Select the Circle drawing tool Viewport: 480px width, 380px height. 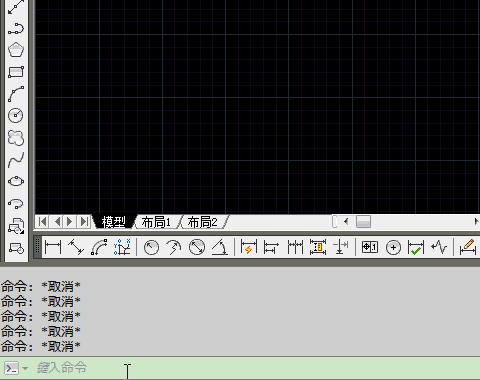(16, 115)
